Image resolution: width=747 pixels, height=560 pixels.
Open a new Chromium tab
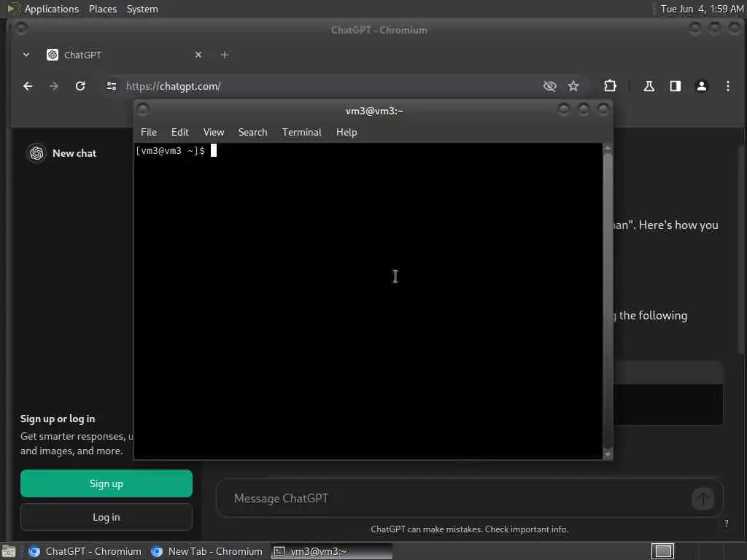pyautogui.click(x=225, y=55)
